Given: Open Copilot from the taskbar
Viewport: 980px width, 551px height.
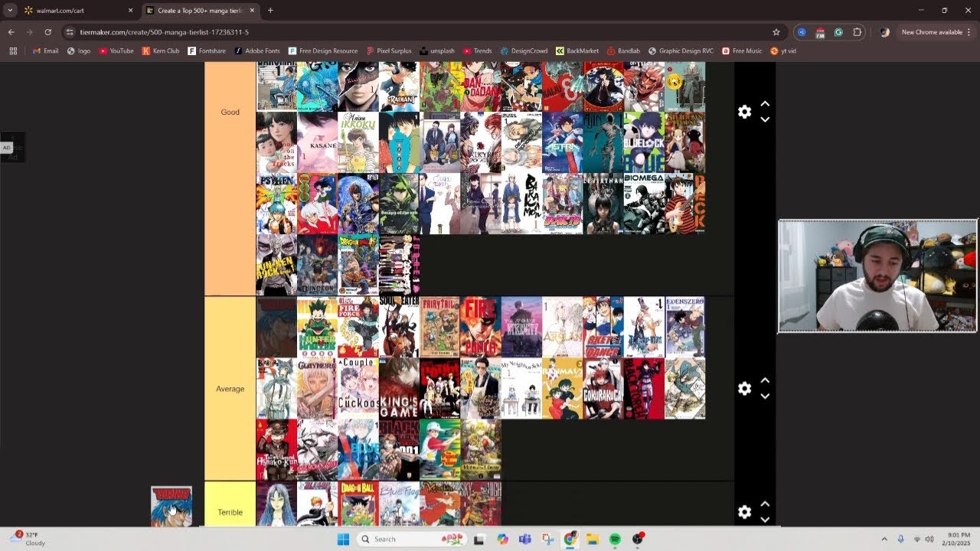Looking at the screenshot, I should pos(502,539).
